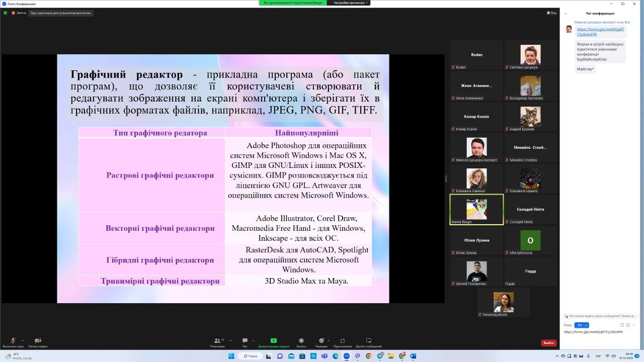644x362 pixels.
Task: Select Солодей Нікіта participant tile
Action: tap(530, 210)
